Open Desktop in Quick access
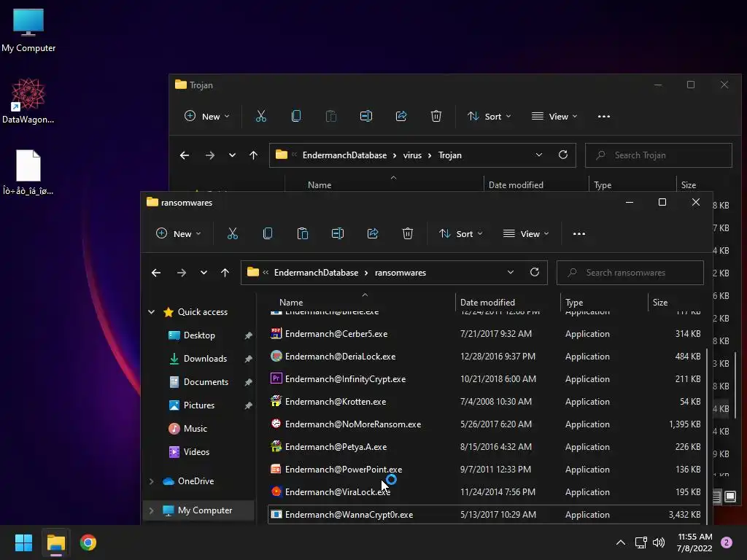This screenshot has width=747, height=560. (x=199, y=335)
